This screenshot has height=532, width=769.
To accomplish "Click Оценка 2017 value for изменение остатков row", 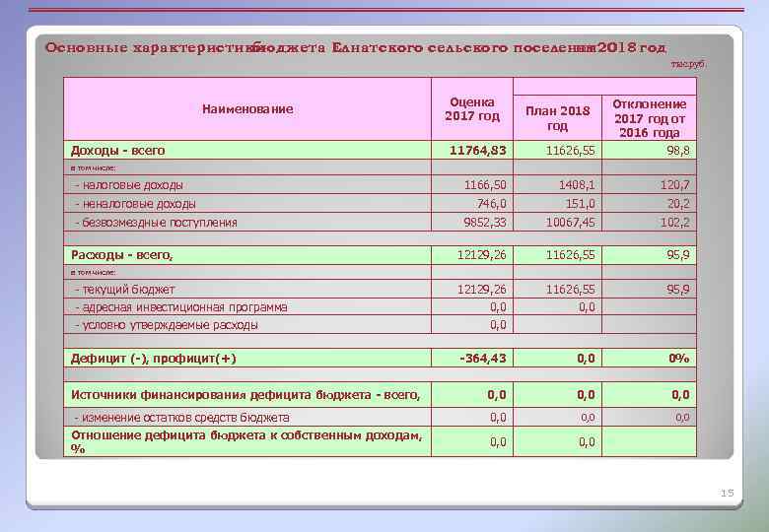I will tap(498, 418).
